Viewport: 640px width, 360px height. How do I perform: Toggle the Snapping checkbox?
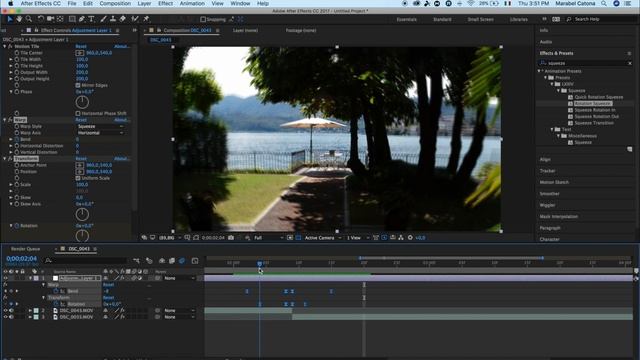coord(203,19)
